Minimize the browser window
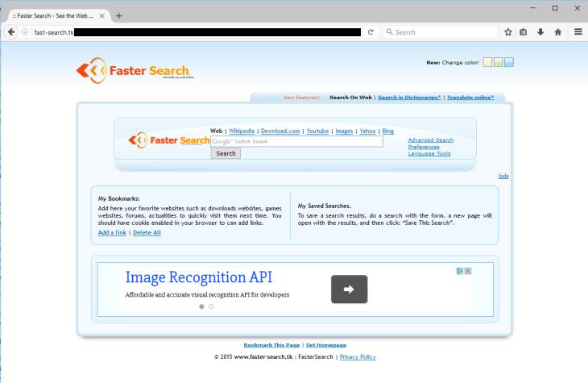Image resolution: width=588 pixels, height=383 pixels. click(x=533, y=8)
